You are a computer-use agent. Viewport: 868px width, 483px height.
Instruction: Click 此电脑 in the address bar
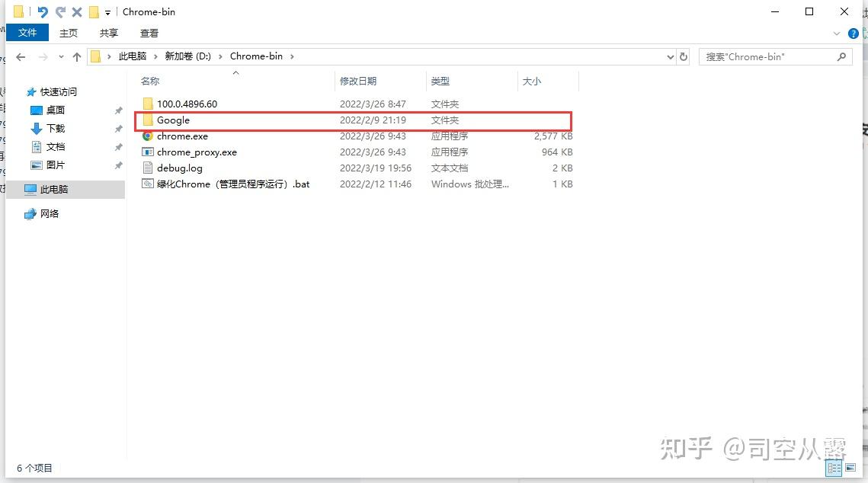133,56
